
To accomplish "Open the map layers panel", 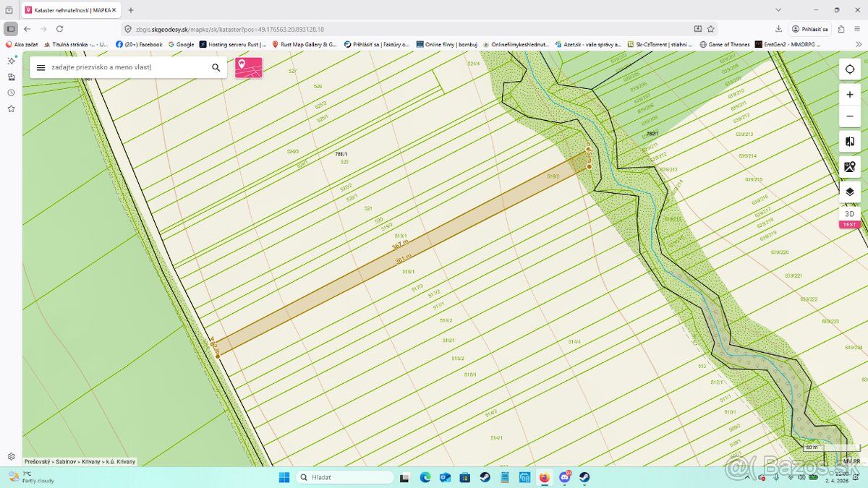I will [849, 192].
